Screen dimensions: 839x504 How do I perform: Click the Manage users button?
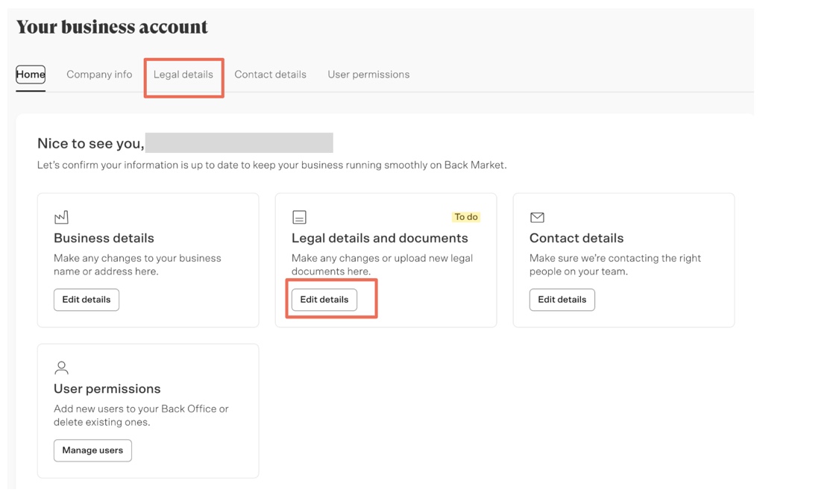coord(92,450)
